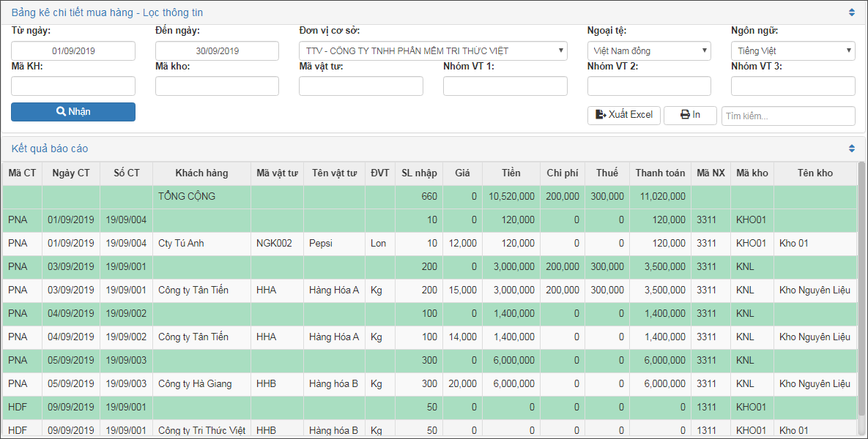Click total quantity value 660
Screen dimensions: 868x439
pos(429,196)
